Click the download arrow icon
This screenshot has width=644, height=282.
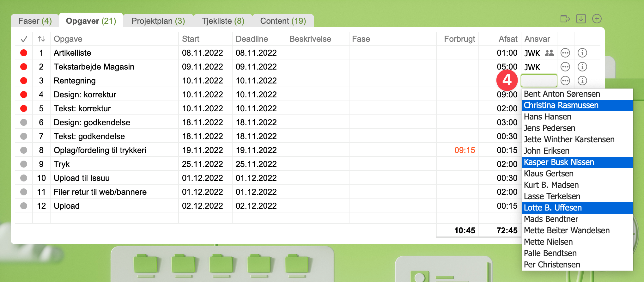[x=581, y=19]
